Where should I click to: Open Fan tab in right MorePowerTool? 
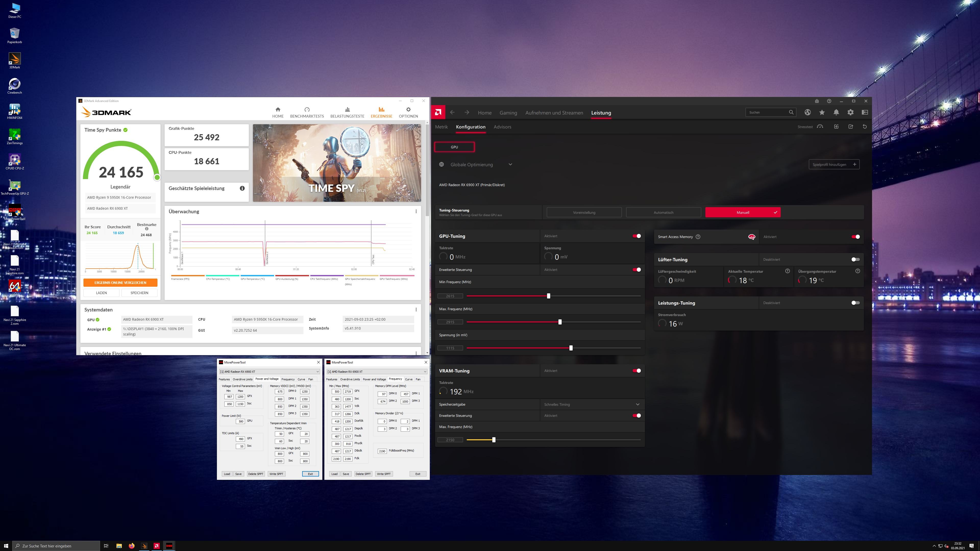418,379
